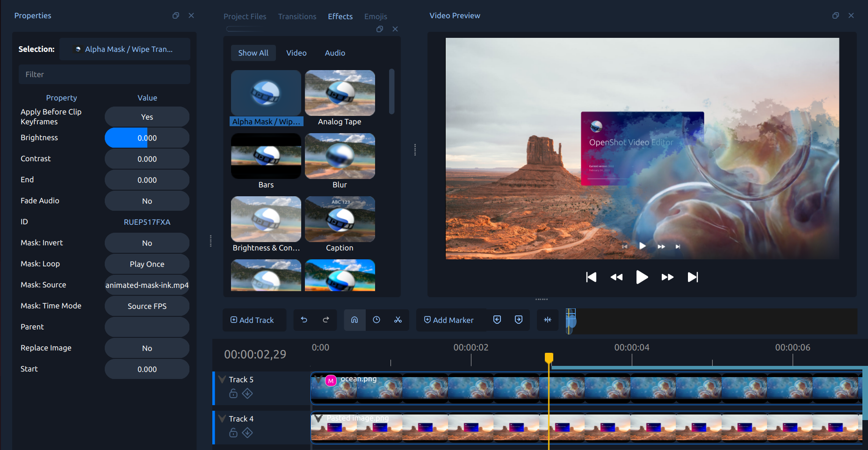Skip to the start of the video preview

pyautogui.click(x=591, y=277)
